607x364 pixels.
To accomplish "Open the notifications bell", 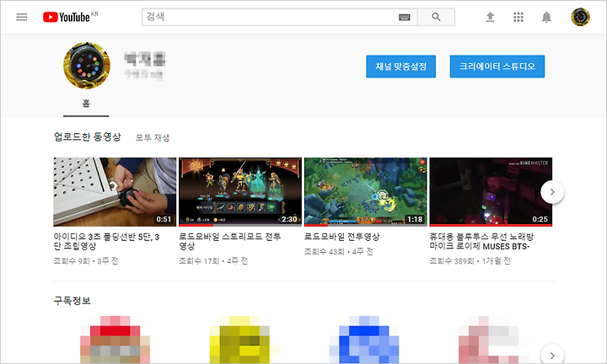I will click(546, 17).
